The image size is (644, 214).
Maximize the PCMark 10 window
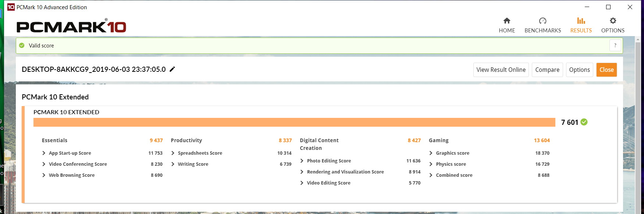coord(608,7)
